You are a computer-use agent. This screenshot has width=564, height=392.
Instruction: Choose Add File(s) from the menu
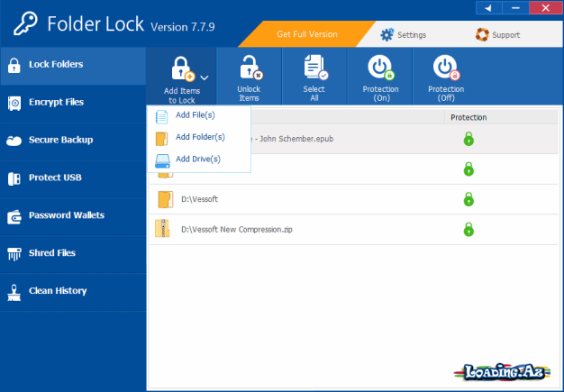pyautogui.click(x=198, y=116)
